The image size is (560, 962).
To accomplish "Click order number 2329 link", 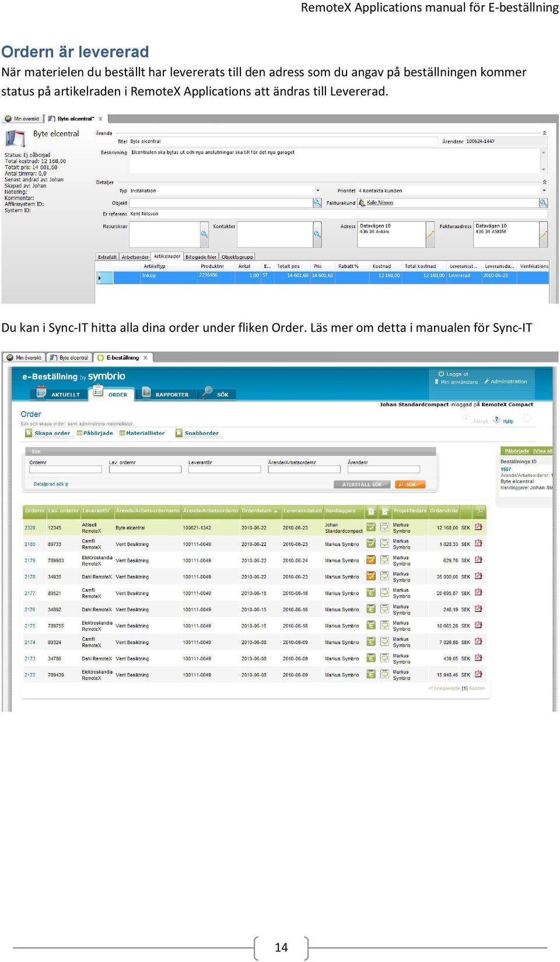I will pyautogui.click(x=30, y=528).
